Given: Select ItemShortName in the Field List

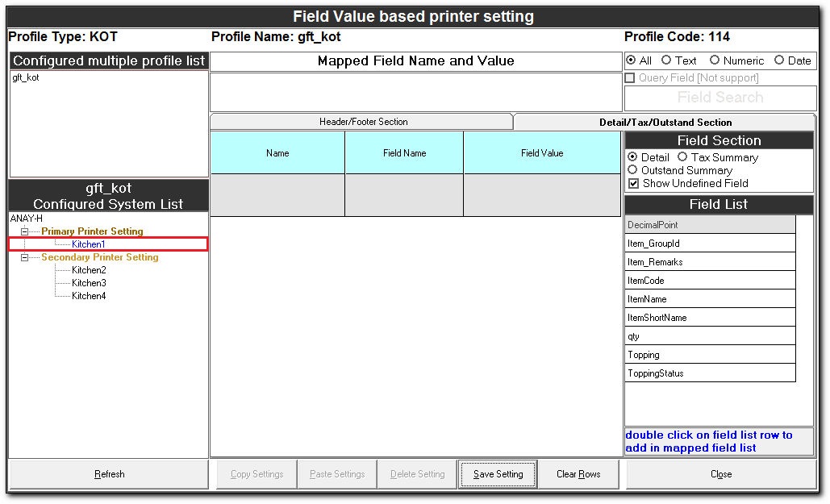Looking at the screenshot, I should click(x=710, y=317).
